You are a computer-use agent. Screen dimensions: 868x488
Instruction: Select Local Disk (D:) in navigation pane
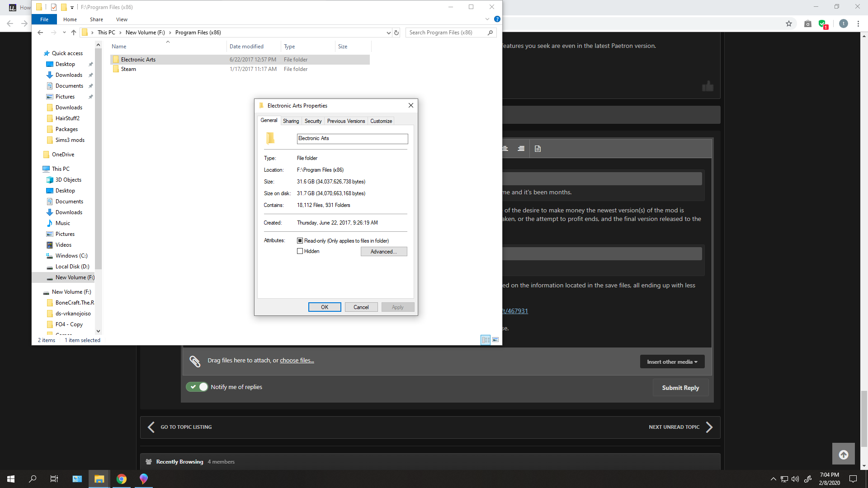72,267
